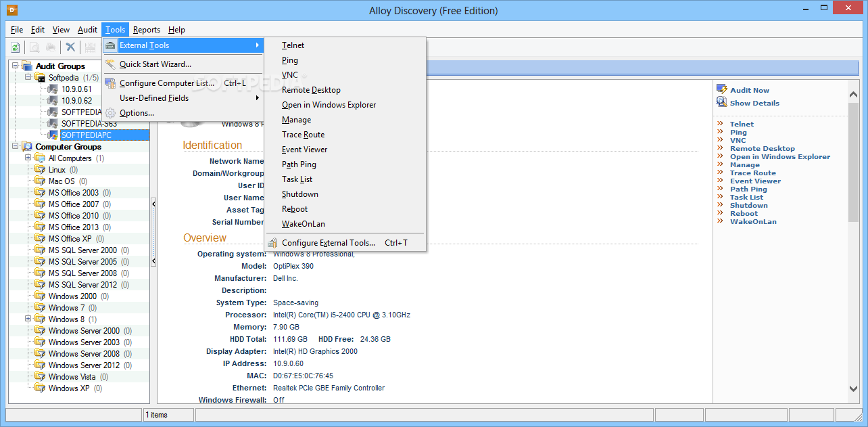868x427 pixels.
Task: Click the SOFTPEDIA-S63 computer icon
Action: (53, 124)
